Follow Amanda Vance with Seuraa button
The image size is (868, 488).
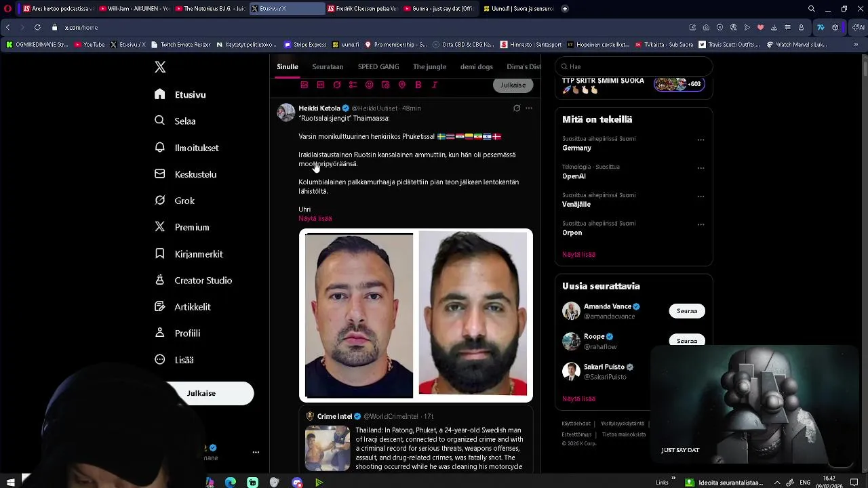(687, 311)
